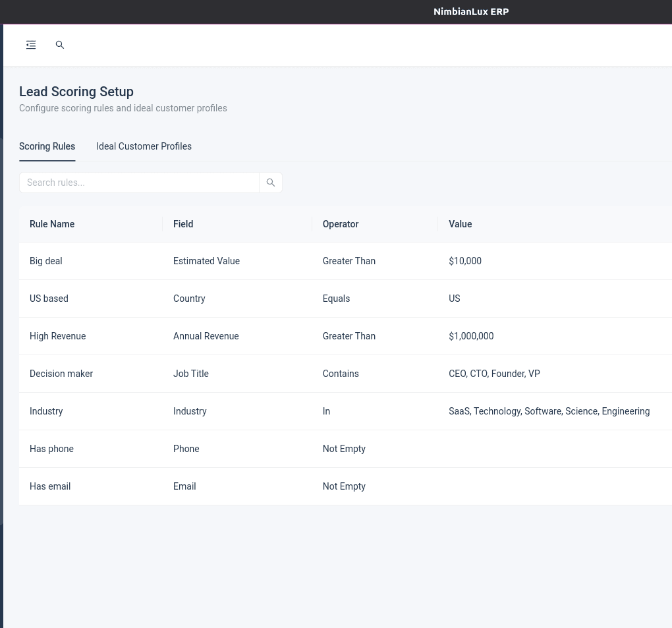This screenshot has height=628, width=672.
Task: Click the 'SaaS, Technology, Software' value cell
Action: (549, 411)
